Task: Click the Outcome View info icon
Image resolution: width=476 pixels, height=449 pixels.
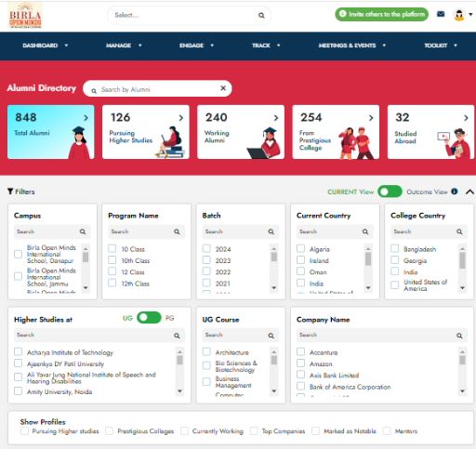Action: pos(455,191)
